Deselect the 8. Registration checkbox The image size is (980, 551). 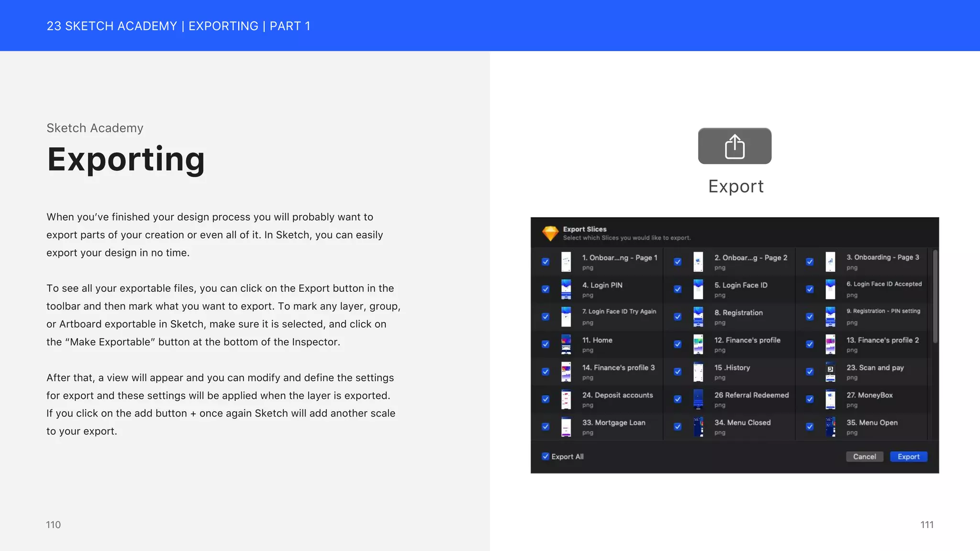[678, 317]
